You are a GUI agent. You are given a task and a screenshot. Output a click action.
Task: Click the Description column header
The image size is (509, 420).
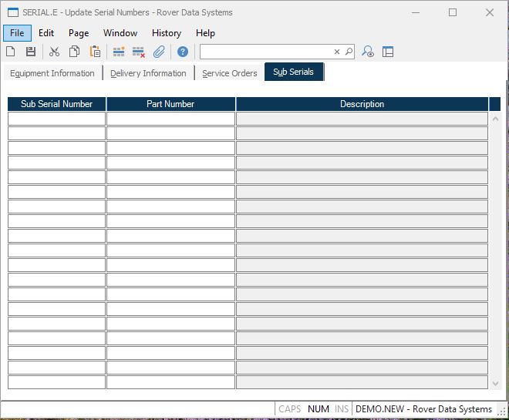[362, 104]
